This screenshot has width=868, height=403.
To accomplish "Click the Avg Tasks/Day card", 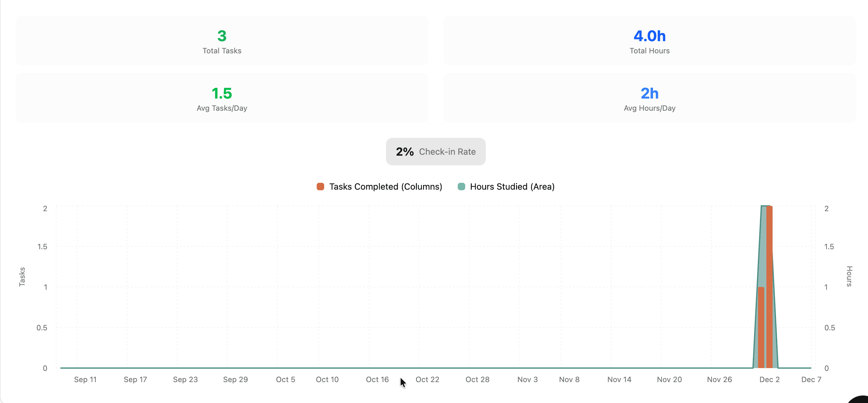I will click(222, 98).
